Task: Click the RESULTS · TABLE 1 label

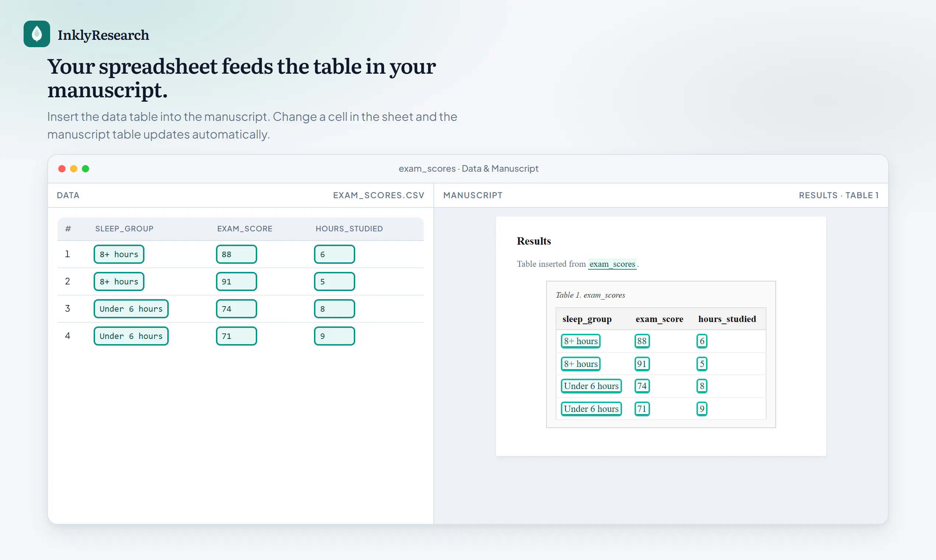Action: coord(839,196)
